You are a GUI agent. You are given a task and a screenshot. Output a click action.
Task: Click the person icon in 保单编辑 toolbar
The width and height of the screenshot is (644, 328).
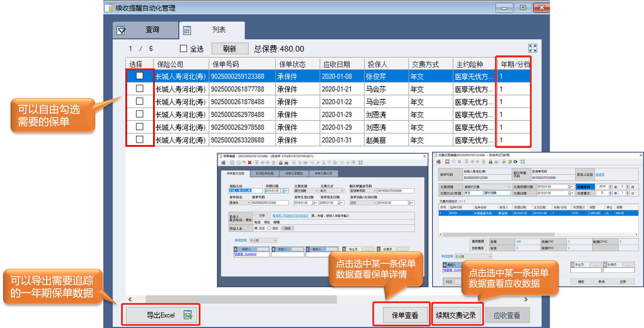[280, 163]
